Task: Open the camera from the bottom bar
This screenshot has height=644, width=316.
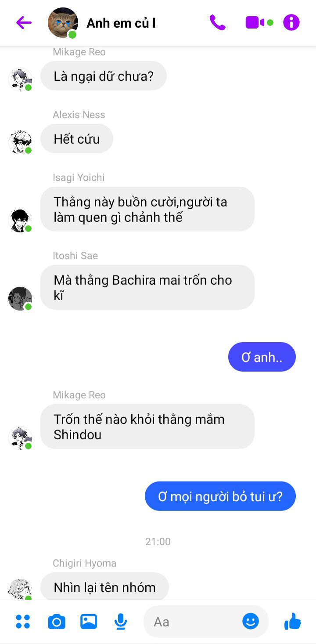Action: click(x=56, y=622)
